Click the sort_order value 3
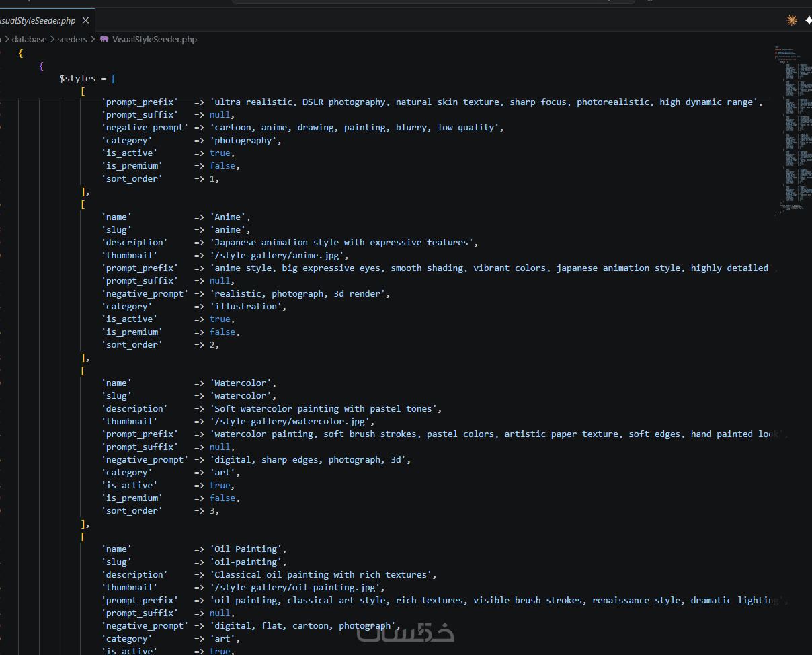Viewport: 812px width, 655px height. pos(212,511)
